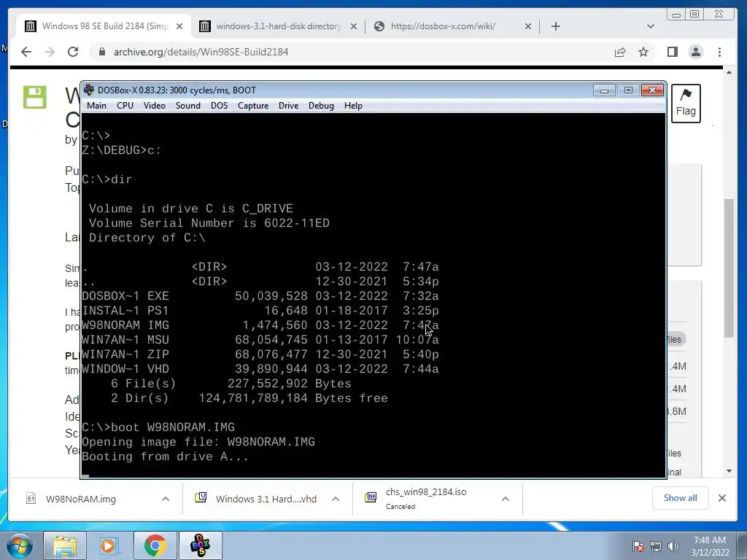Click DOSBox icon in the taskbar
The image size is (747, 560).
pyautogui.click(x=200, y=545)
